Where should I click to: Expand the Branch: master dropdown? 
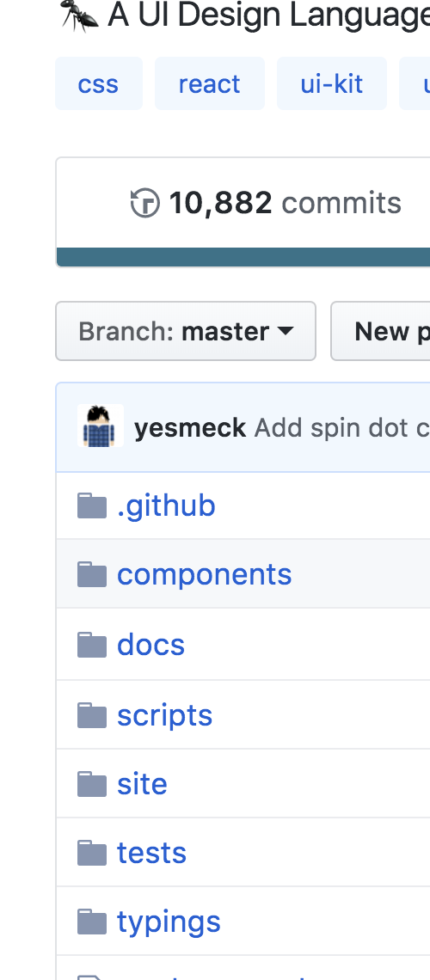(x=186, y=331)
